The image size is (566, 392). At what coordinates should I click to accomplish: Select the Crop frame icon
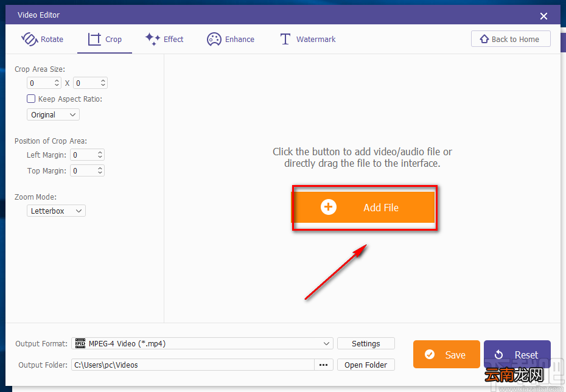[94, 39]
